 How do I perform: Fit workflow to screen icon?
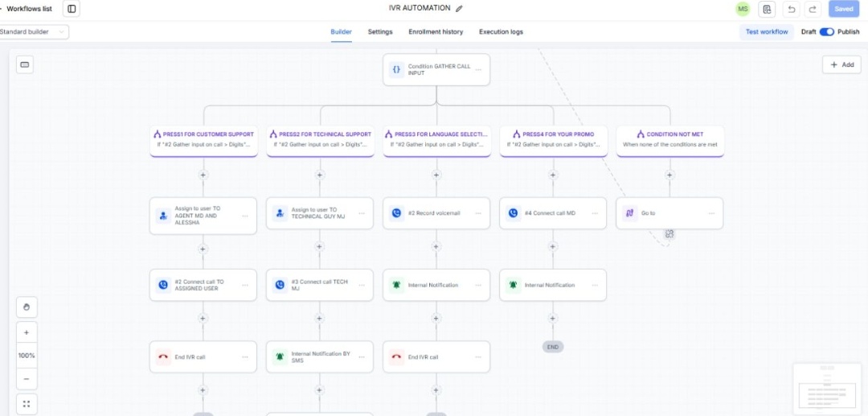(x=27, y=404)
